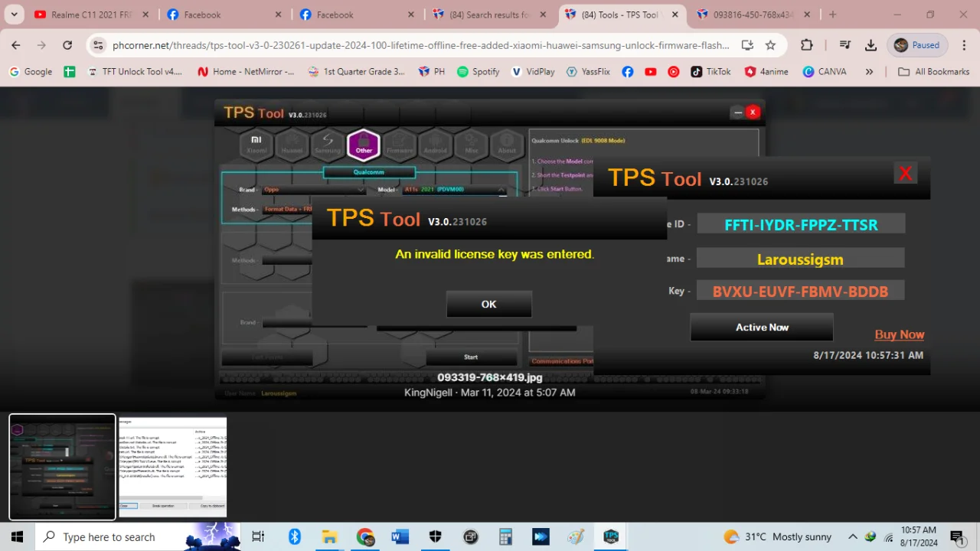980x551 pixels.
Task: Open Microsoft Word from the taskbar
Action: click(x=400, y=537)
